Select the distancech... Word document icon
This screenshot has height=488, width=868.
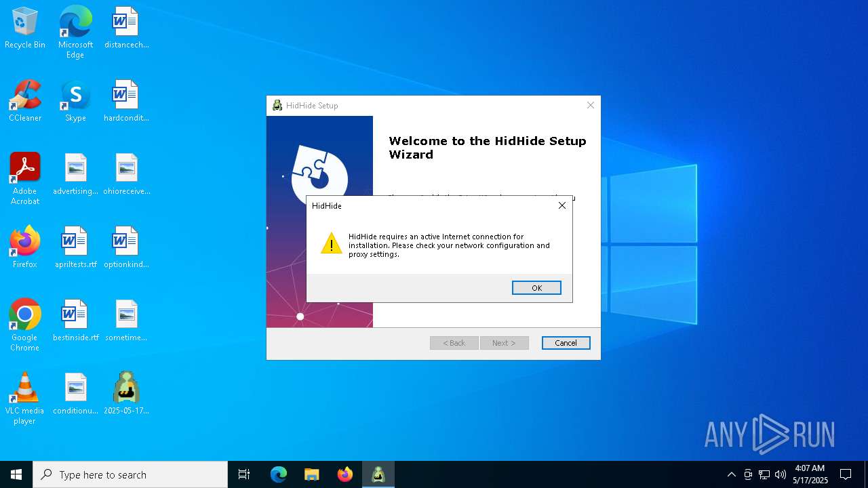point(126,28)
